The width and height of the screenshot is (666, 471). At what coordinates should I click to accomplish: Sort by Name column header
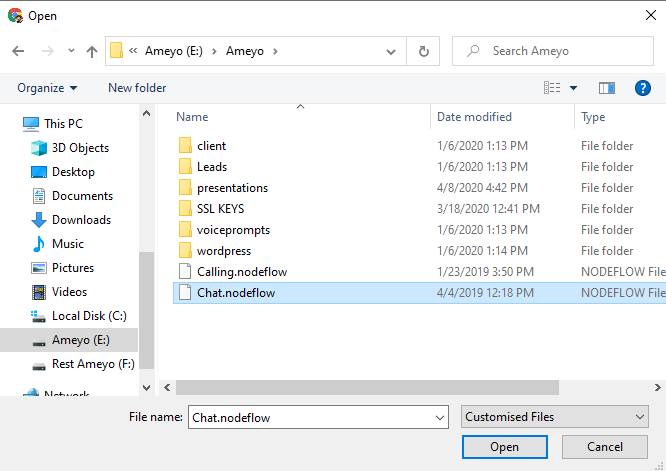[x=192, y=117]
